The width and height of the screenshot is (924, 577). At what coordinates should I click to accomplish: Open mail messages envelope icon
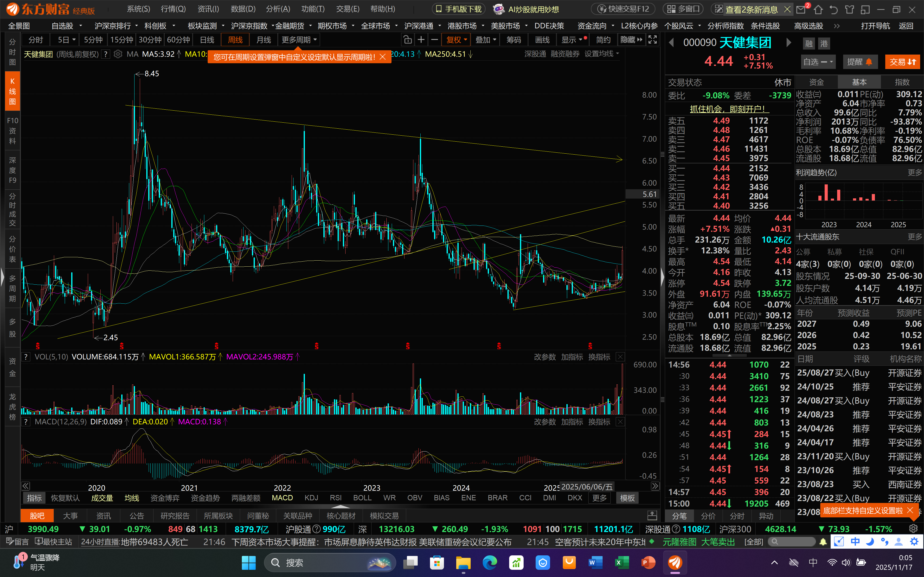(801, 9)
